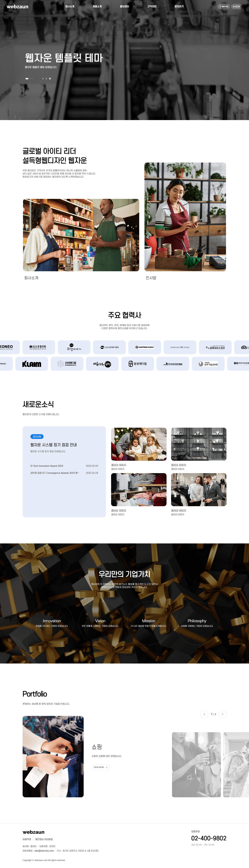Open the 문의하기 menu item
The height and width of the screenshot is (868, 249).
[x=179, y=6]
